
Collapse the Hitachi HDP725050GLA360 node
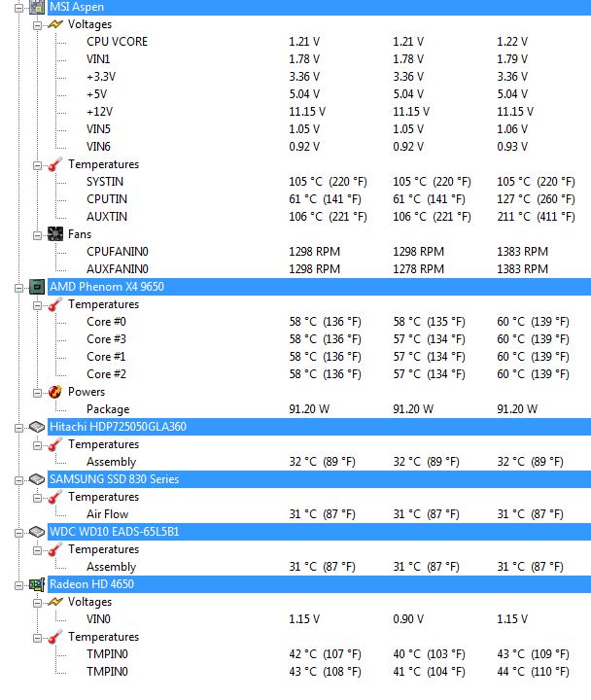click(x=18, y=428)
